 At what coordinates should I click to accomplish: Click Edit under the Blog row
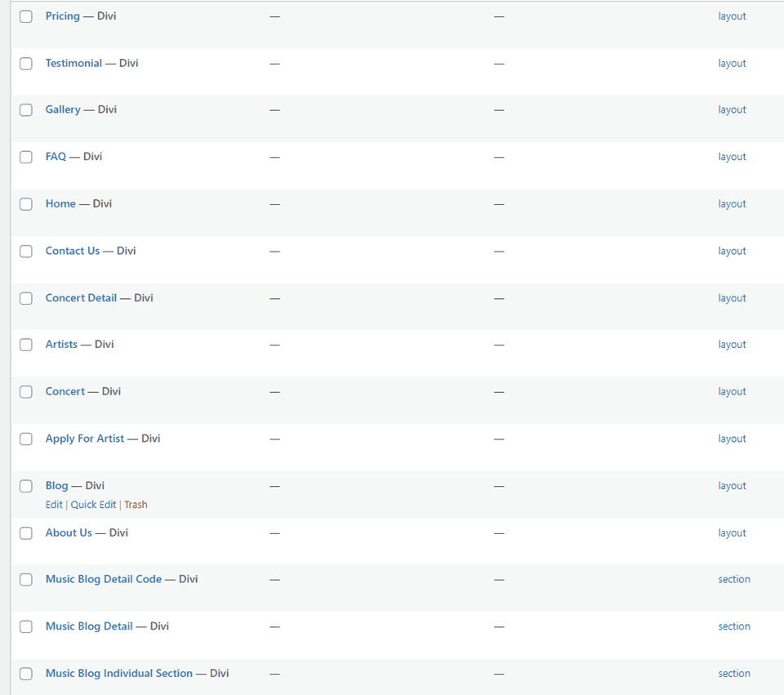pyautogui.click(x=54, y=505)
